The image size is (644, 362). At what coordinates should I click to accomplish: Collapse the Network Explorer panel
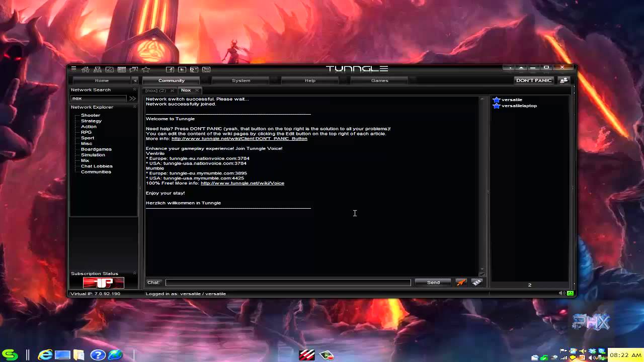134,107
